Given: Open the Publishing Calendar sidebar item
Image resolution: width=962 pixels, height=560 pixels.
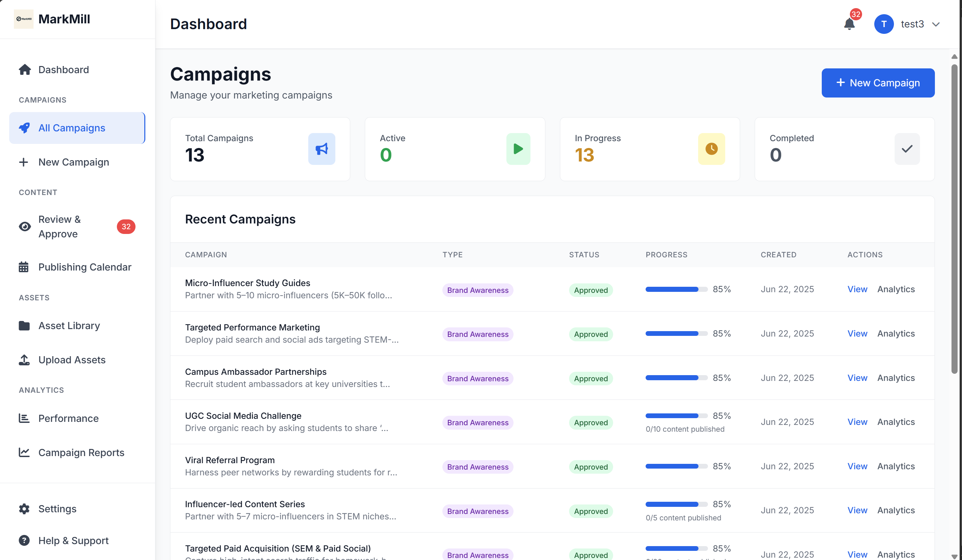Looking at the screenshot, I should tap(84, 267).
